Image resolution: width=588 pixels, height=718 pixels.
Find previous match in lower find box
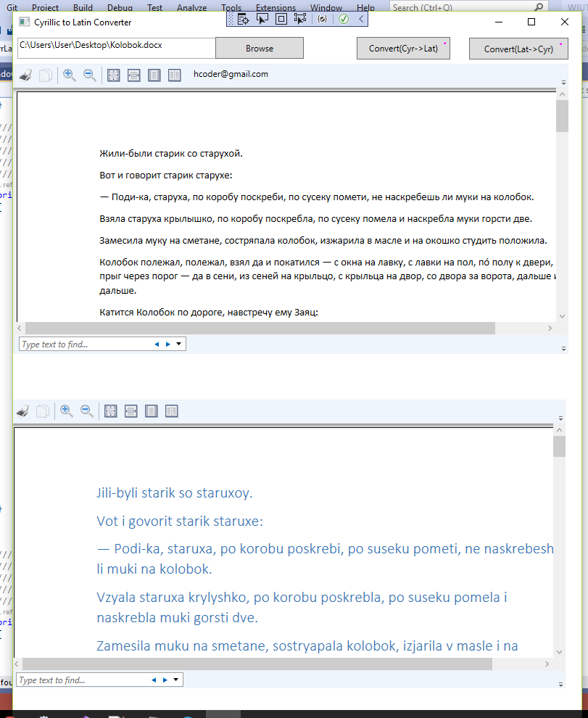tap(154, 680)
